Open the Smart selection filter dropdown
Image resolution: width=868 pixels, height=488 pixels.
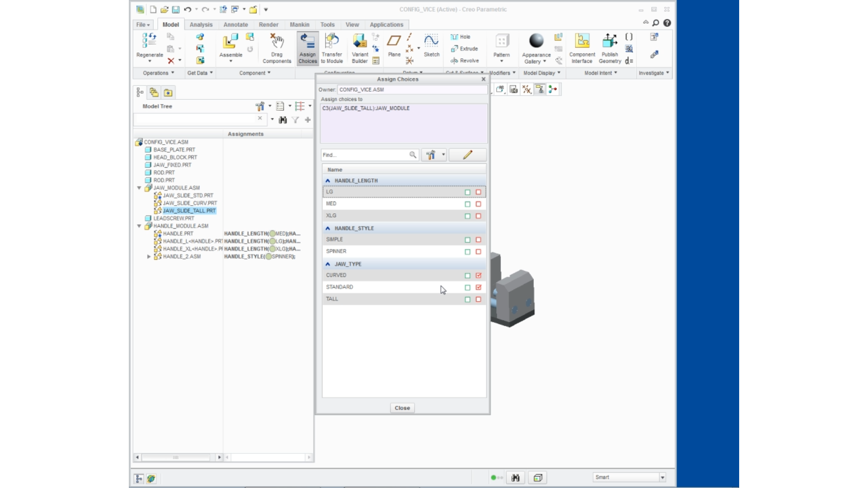tap(662, 477)
